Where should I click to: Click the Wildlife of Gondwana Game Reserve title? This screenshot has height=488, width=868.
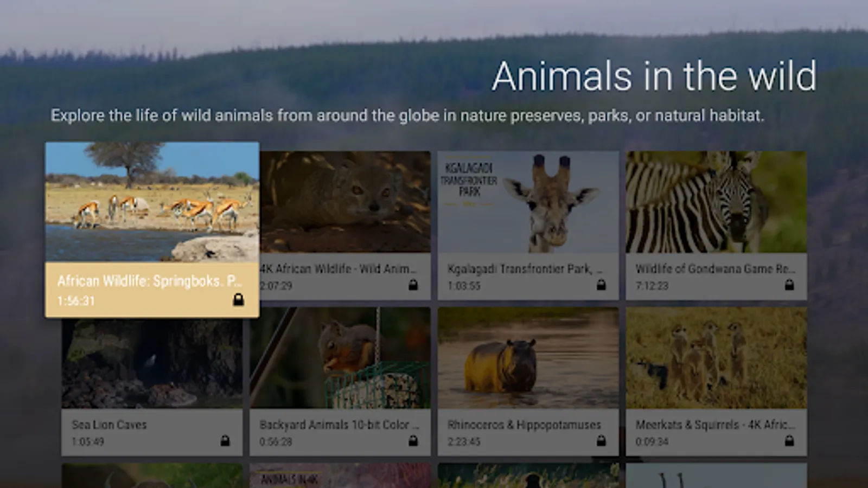coord(715,269)
